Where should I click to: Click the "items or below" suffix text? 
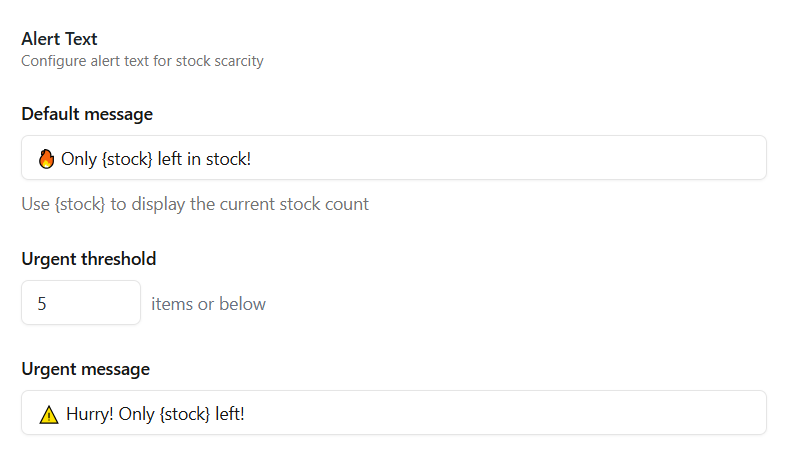click(209, 304)
